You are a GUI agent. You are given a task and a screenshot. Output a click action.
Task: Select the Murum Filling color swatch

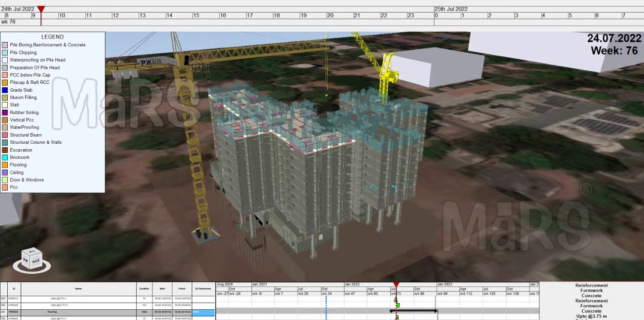pyautogui.click(x=5, y=97)
